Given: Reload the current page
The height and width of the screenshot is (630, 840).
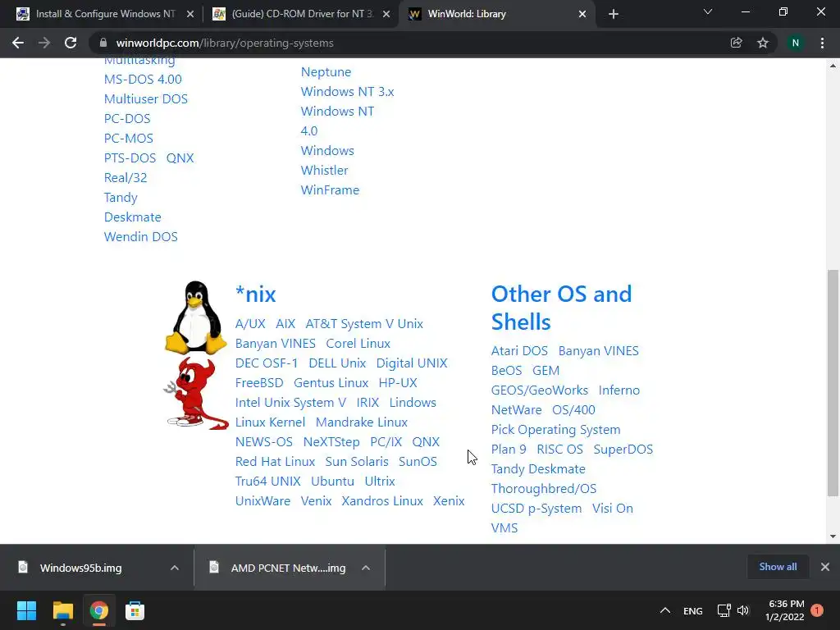Looking at the screenshot, I should tap(71, 43).
